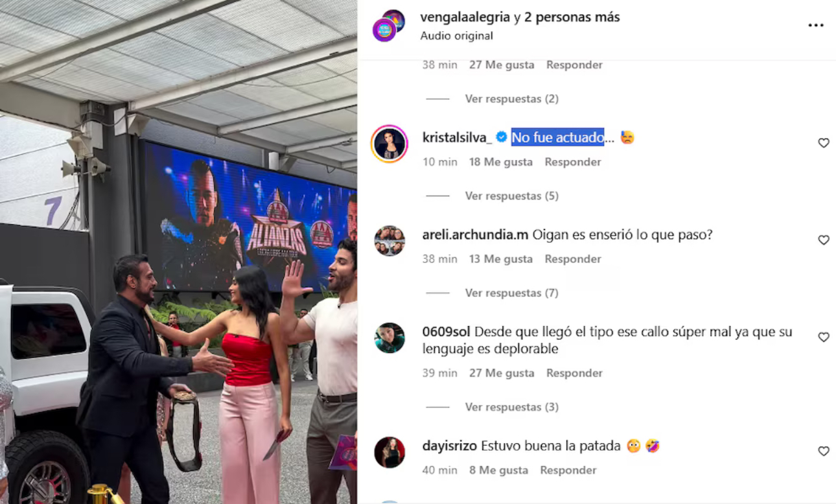Screen dimensions: 836x504
Task: Expand Ver respuestas (2) replies
Action: [x=511, y=98]
